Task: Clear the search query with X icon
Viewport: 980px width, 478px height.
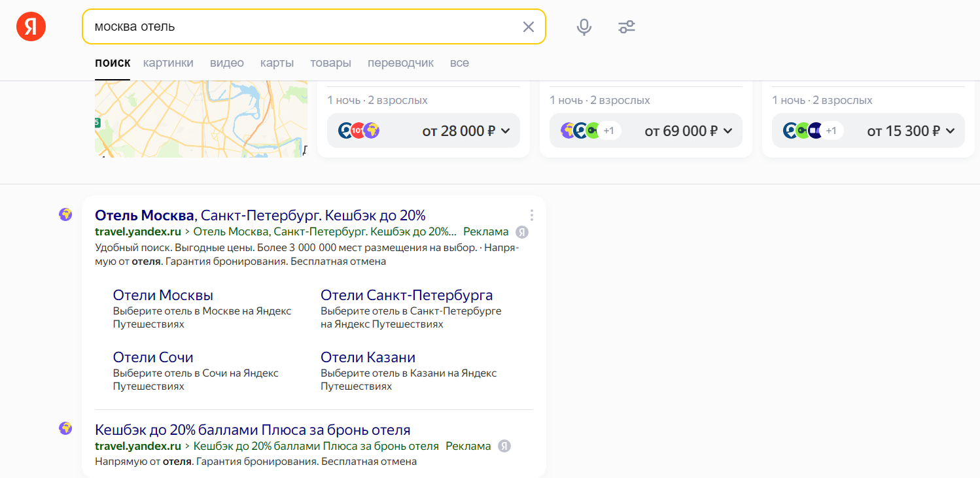Action: coord(528,27)
